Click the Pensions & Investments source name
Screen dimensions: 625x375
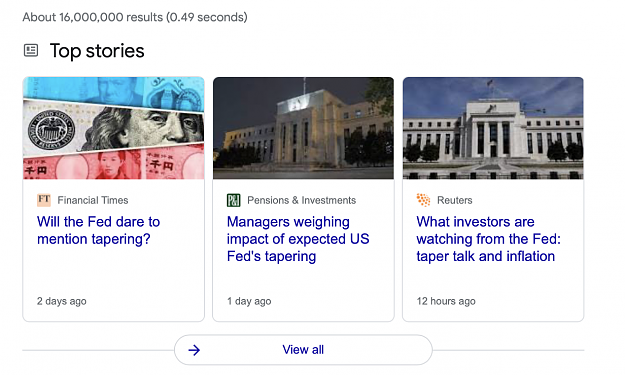pyautogui.click(x=301, y=200)
